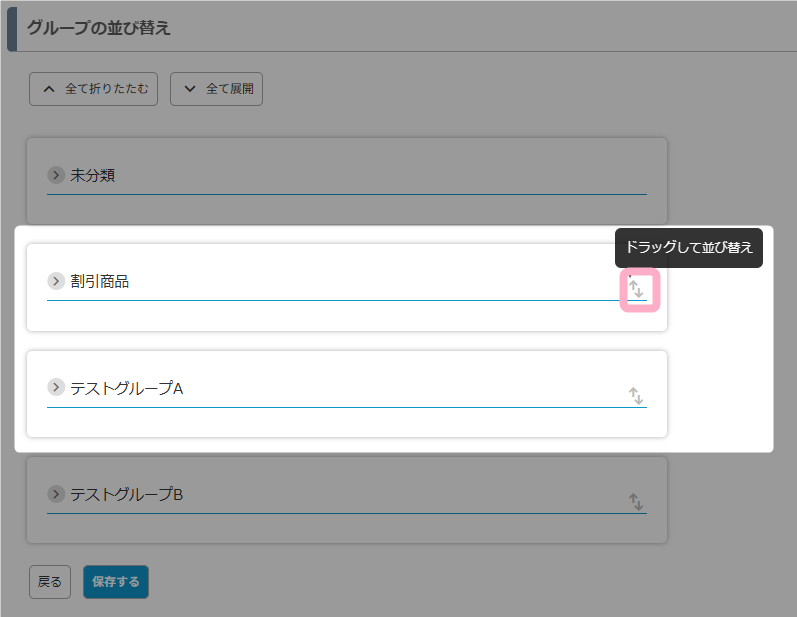Expand the テストグループB group chevron
Image resolution: width=797 pixels, height=617 pixels.
pos(56,493)
